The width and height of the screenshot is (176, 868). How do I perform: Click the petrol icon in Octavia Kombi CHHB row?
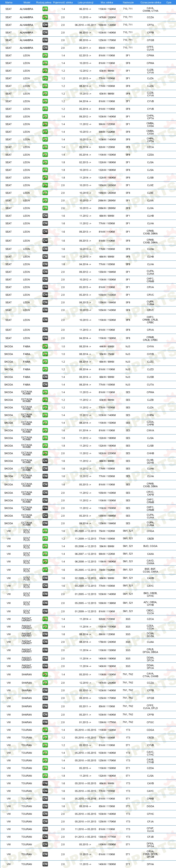(x=45, y=453)
